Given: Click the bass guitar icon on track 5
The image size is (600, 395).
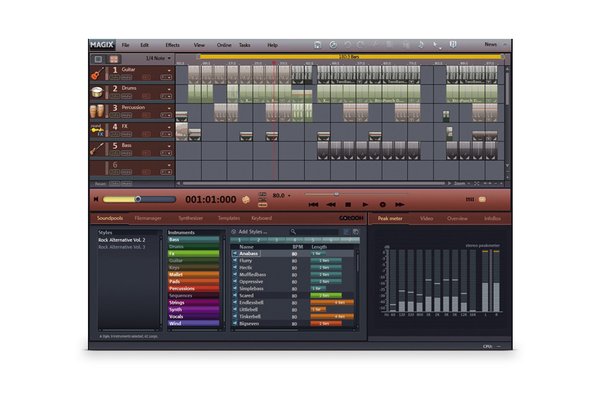Looking at the screenshot, I should (97, 149).
